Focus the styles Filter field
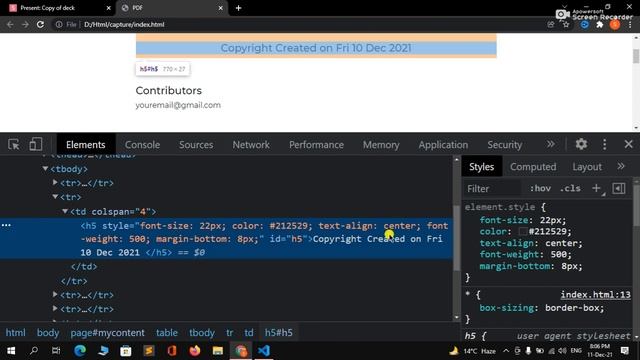640x360 pixels. coord(493,189)
